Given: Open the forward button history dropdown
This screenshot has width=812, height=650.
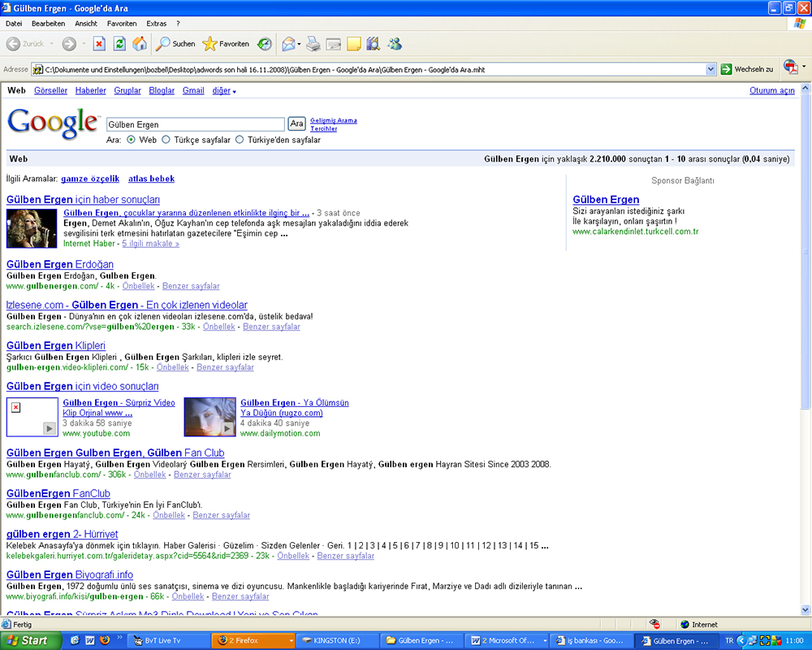Looking at the screenshot, I should pos(84,44).
